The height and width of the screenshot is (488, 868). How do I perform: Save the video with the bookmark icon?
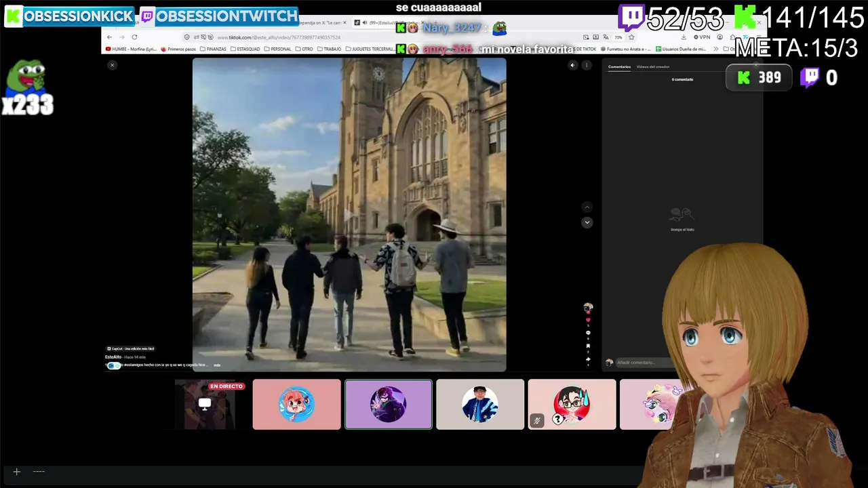point(588,346)
